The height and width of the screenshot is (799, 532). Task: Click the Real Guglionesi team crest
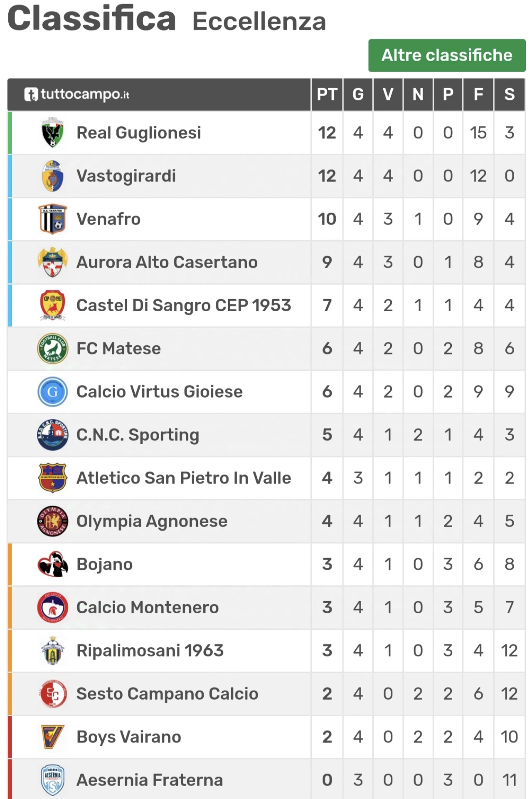tap(53, 133)
